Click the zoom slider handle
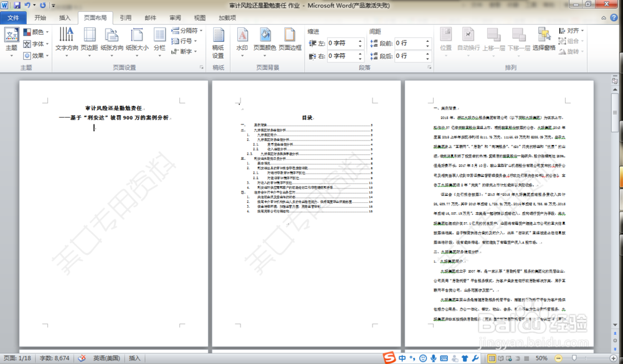 coord(574,358)
